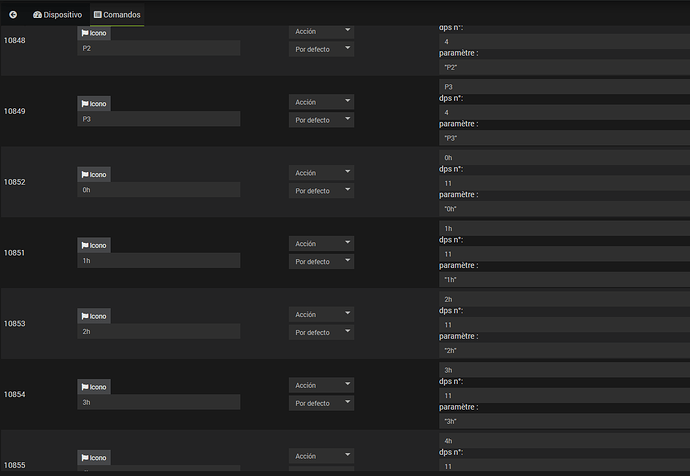Click Icono button in row 10855
This screenshot has height=476, width=690.
click(93, 457)
